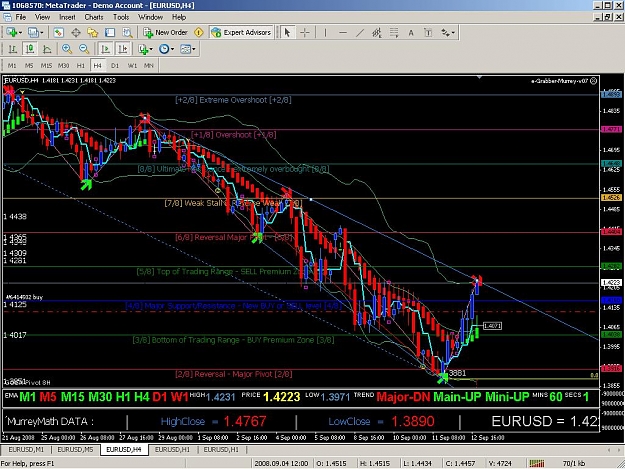Click the HighClose 1.4767 value
This screenshot has width=625, height=469.
(x=245, y=421)
